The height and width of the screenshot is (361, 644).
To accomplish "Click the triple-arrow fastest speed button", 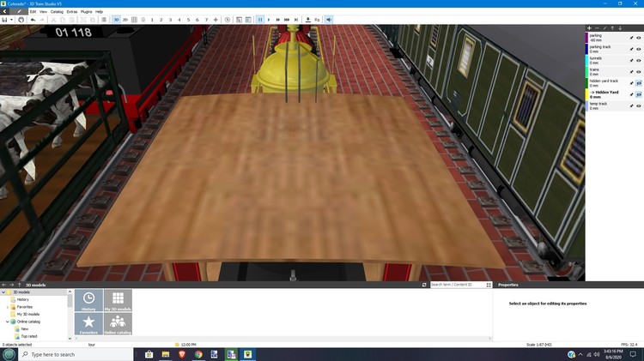I will click(287, 20).
